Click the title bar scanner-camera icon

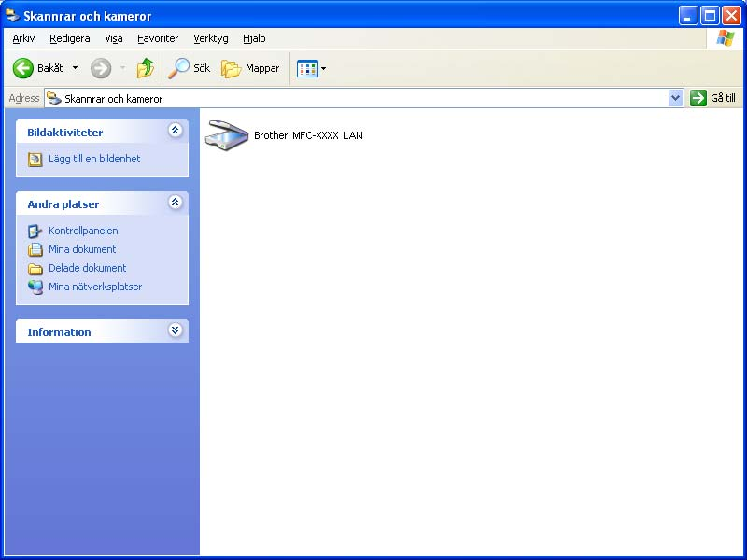(x=12, y=15)
